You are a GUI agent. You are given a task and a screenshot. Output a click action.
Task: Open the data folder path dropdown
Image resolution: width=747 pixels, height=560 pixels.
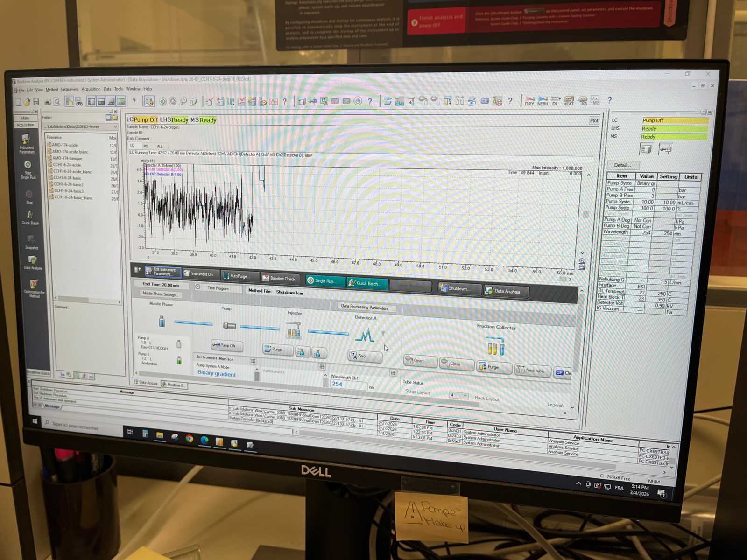tap(115, 127)
